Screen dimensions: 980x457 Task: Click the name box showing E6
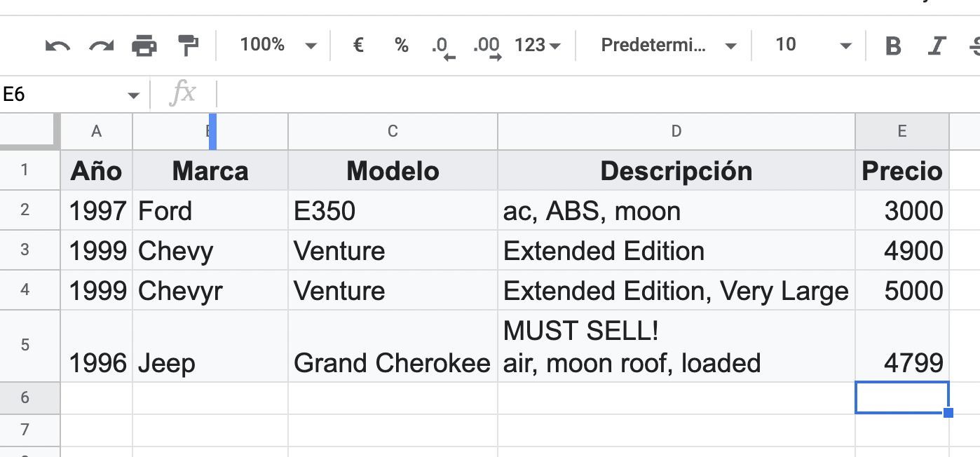63,95
